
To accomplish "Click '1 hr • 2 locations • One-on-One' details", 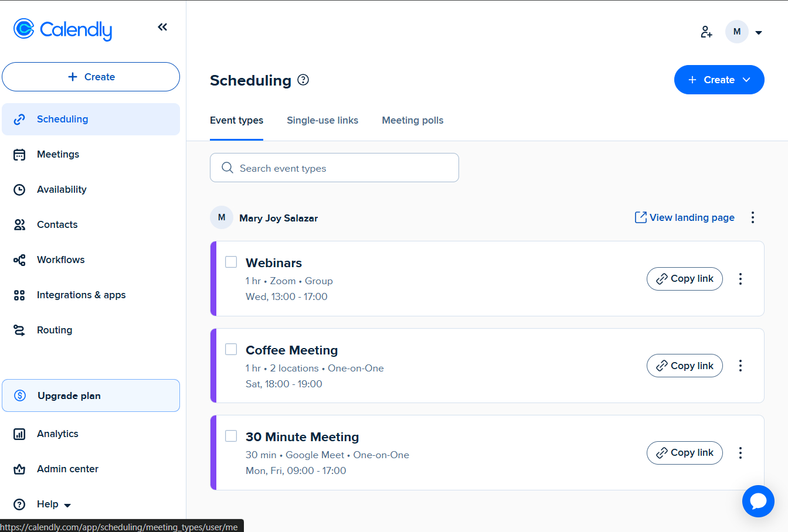I will [x=315, y=369].
